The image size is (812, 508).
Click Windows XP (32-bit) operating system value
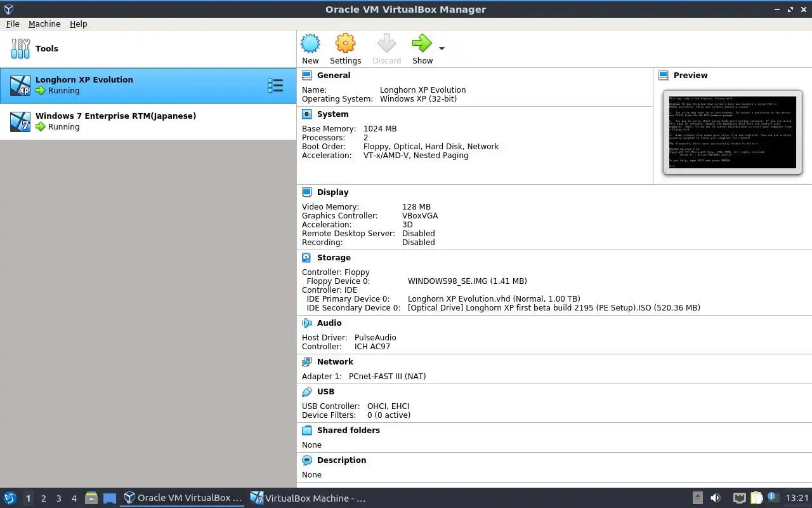[x=418, y=98]
